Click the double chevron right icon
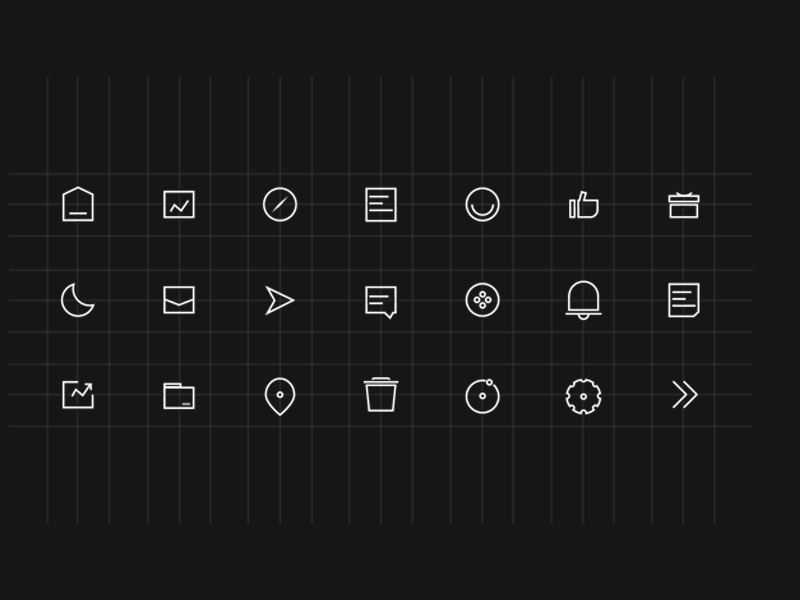The width and height of the screenshot is (800, 600). 684,394
